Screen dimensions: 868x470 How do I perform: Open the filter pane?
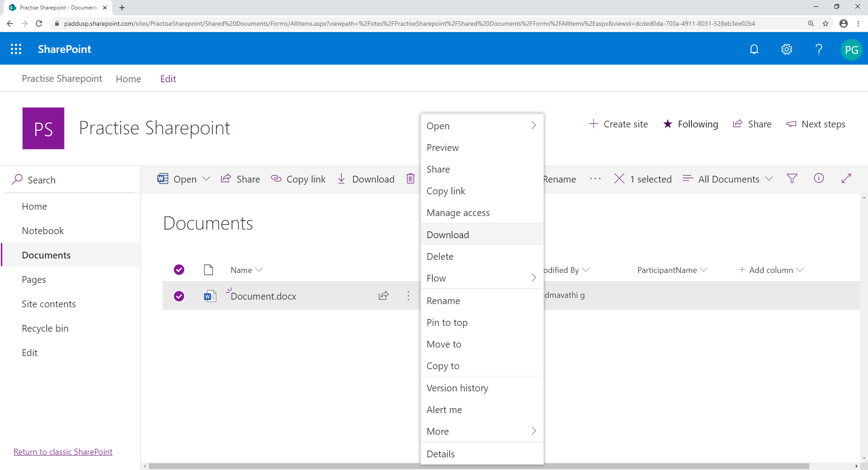tap(792, 179)
